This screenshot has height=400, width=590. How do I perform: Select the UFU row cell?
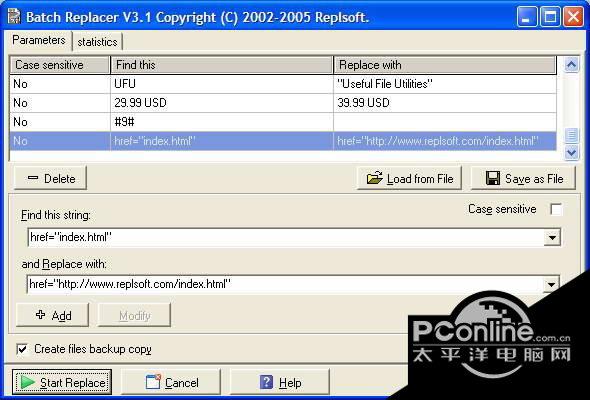pos(222,84)
